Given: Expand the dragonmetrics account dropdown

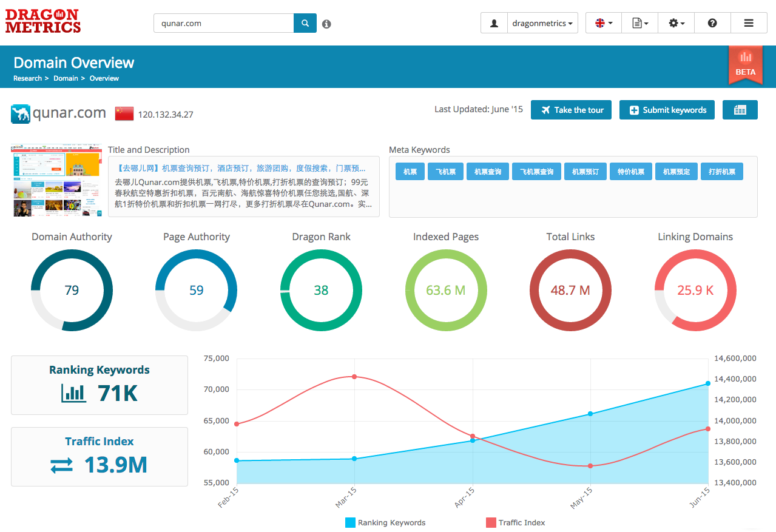Looking at the screenshot, I should pyautogui.click(x=542, y=23).
